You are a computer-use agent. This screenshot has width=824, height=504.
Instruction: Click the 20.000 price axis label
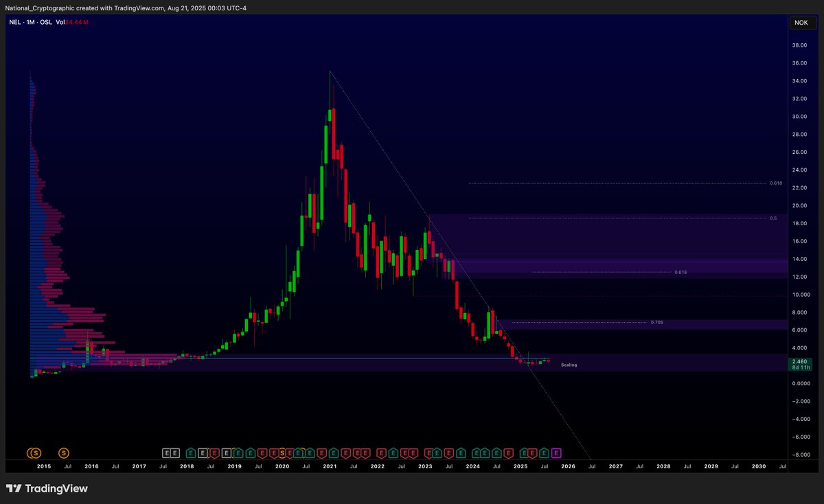(800, 206)
